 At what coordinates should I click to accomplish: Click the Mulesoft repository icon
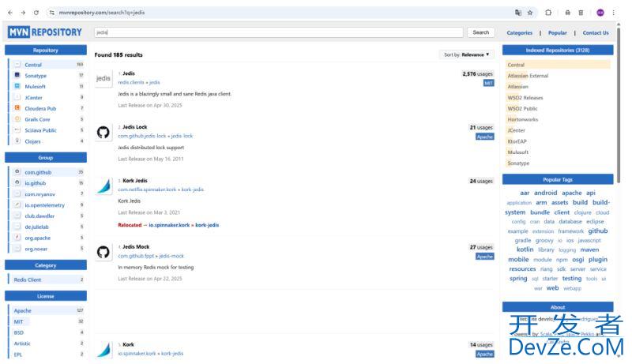(x=17, y=86)
